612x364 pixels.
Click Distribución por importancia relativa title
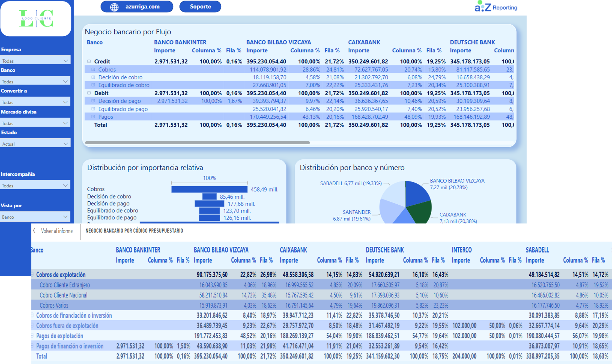[145, 168]
